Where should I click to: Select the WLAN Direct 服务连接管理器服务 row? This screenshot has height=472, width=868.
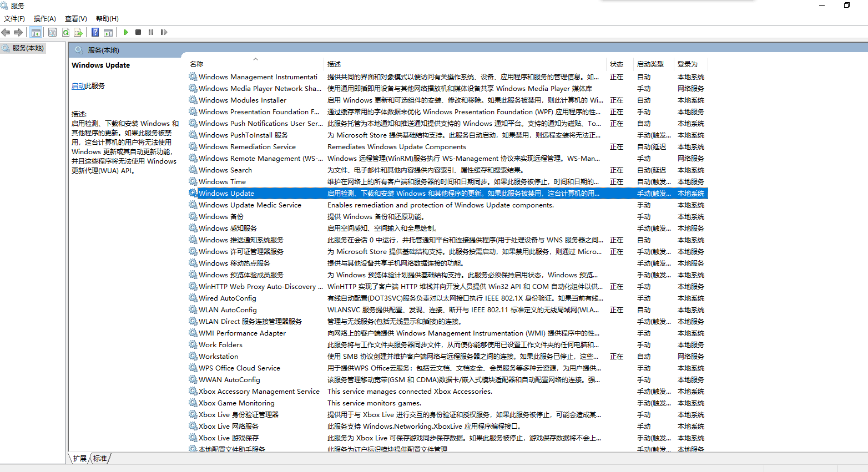point(448,321)
